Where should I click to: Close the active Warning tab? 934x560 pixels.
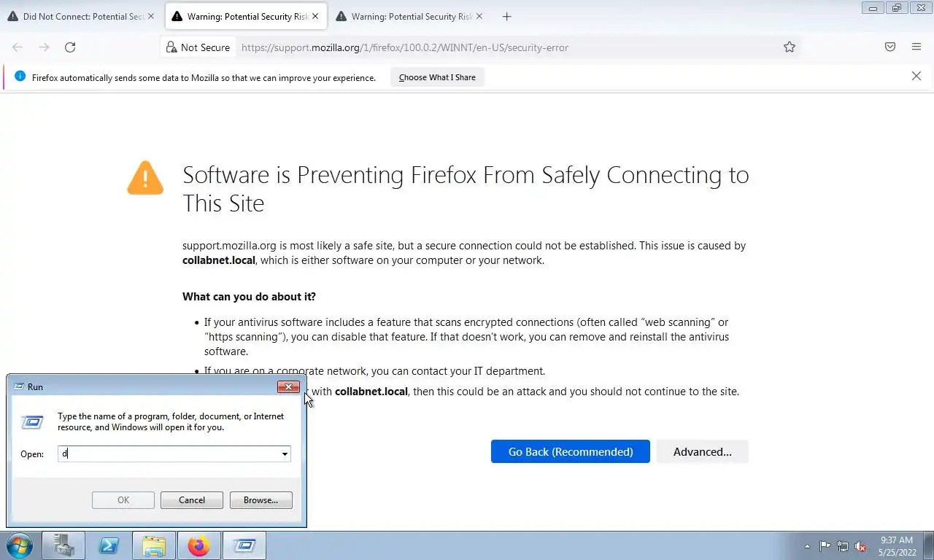click(315, 16)
